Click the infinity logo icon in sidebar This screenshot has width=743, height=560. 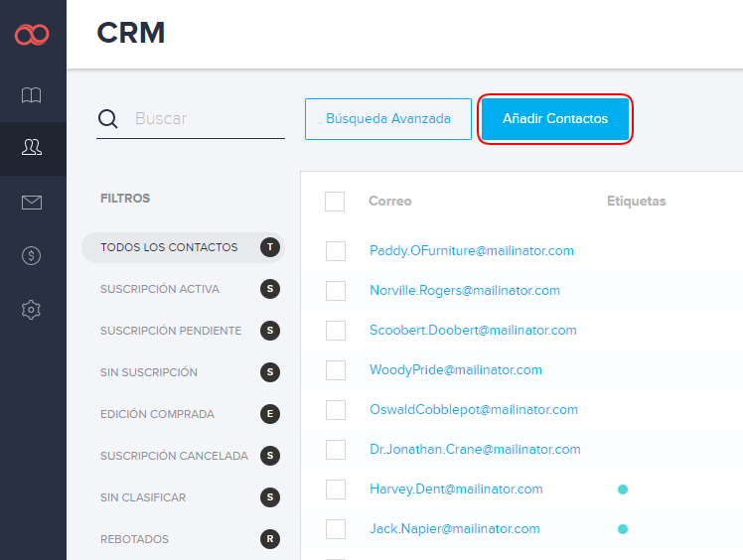[32, 36]
